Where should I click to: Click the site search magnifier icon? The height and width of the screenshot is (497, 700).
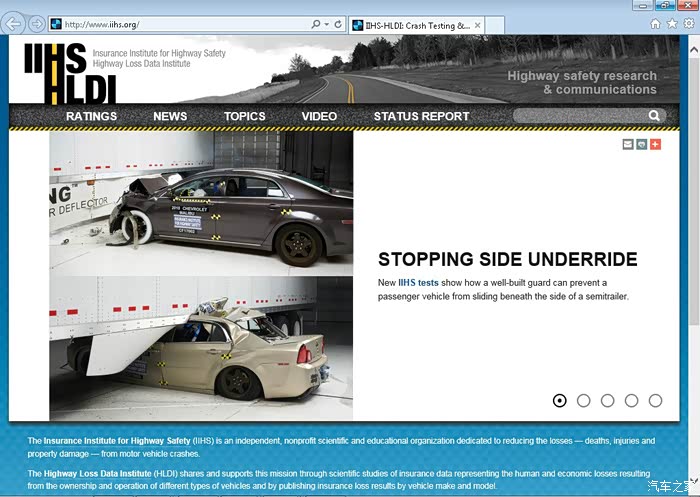[654, 116]
